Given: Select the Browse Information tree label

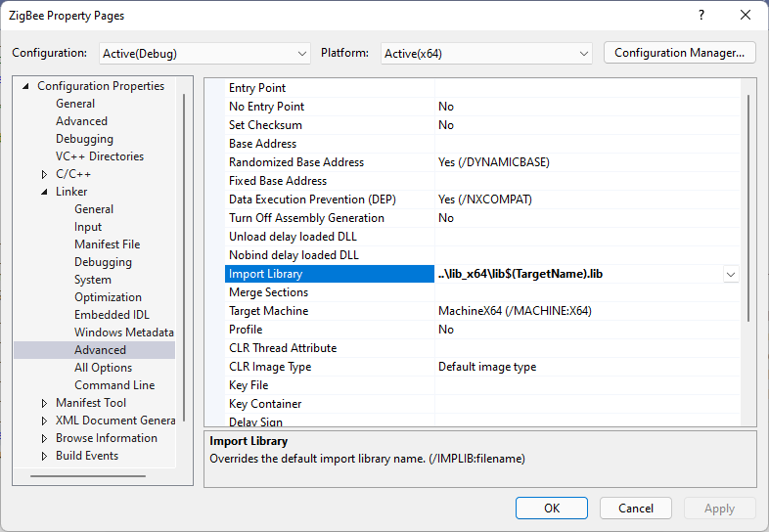Looking at the screenshot, I should pyautogui.click(x=107, y=438).
